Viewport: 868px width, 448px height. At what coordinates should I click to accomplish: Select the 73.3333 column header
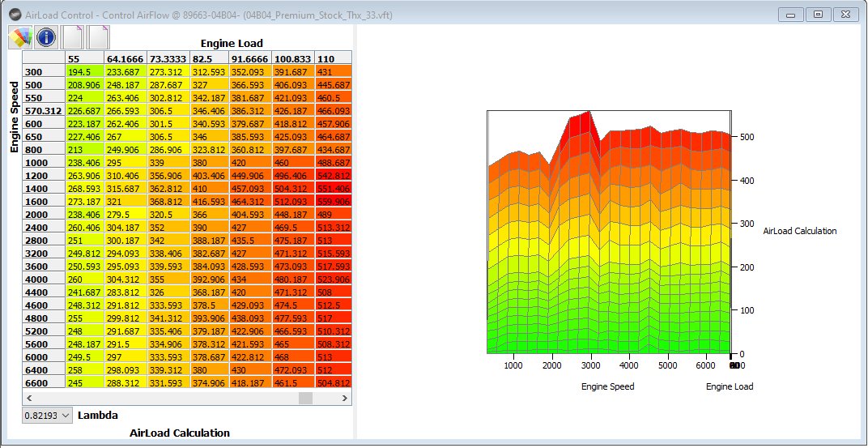(168, 58)
